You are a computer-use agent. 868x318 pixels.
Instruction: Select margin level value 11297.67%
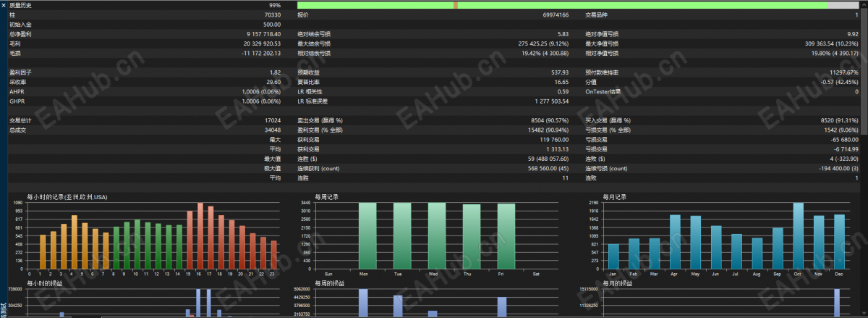pos(844,72)
